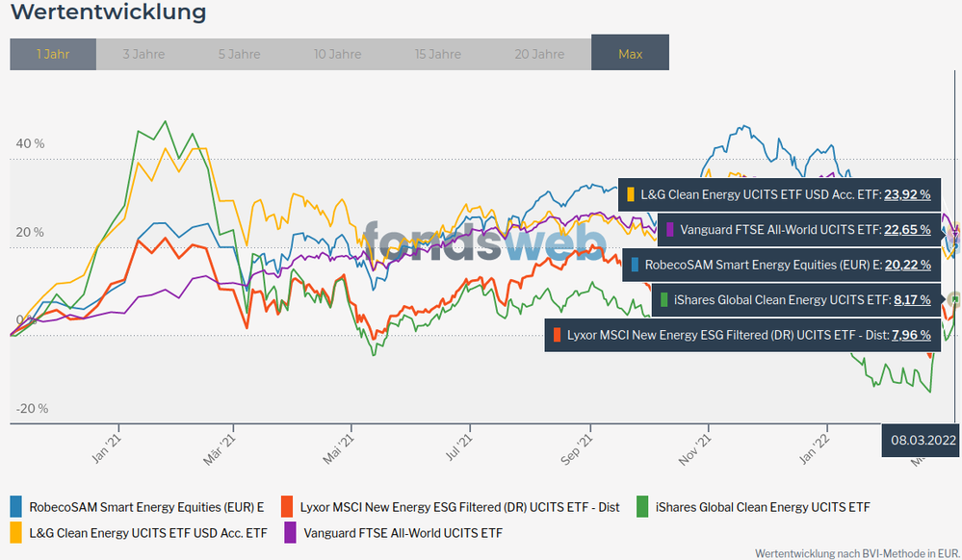The image size is (962, 560).
Task: Click the Vanguard 22,65 % tooltip value
Action: pos(907,229)
